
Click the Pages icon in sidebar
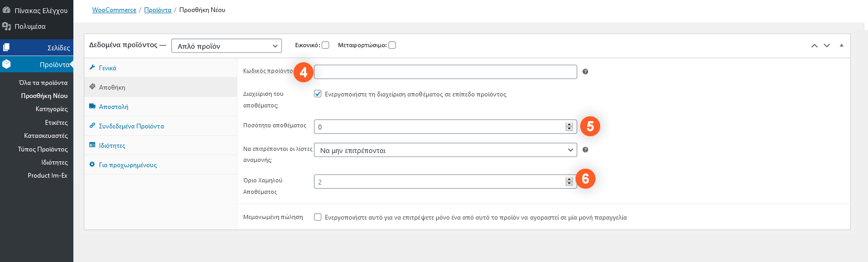click(x=6, y=48)
